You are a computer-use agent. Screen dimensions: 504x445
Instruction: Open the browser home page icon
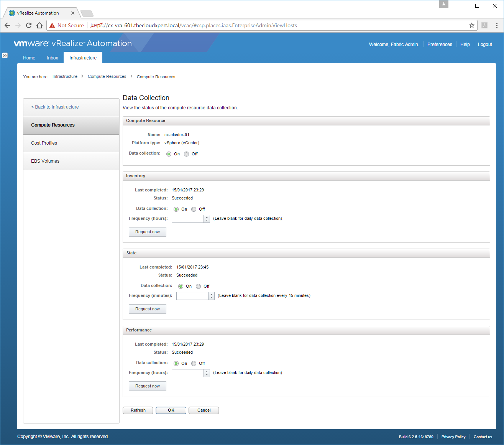pos(39,25)
